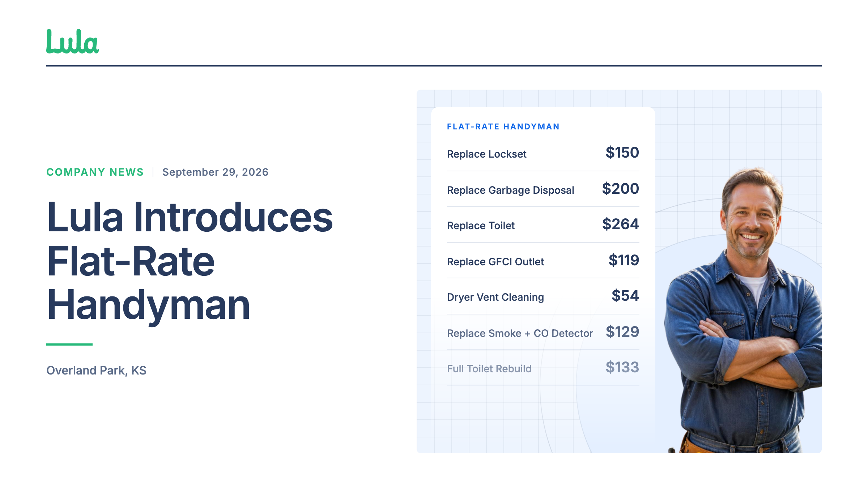Click the $200 price value

click(x=620, y=189)
